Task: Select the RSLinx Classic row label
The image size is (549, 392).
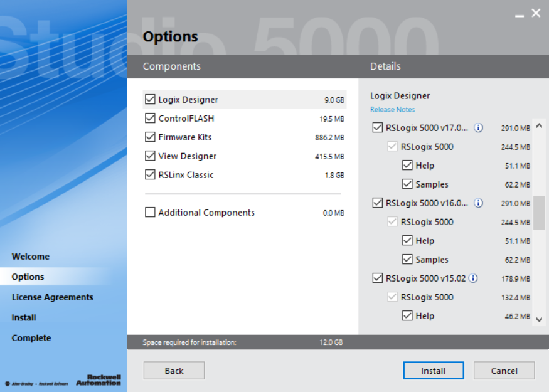Action: [x=186, y=175]
